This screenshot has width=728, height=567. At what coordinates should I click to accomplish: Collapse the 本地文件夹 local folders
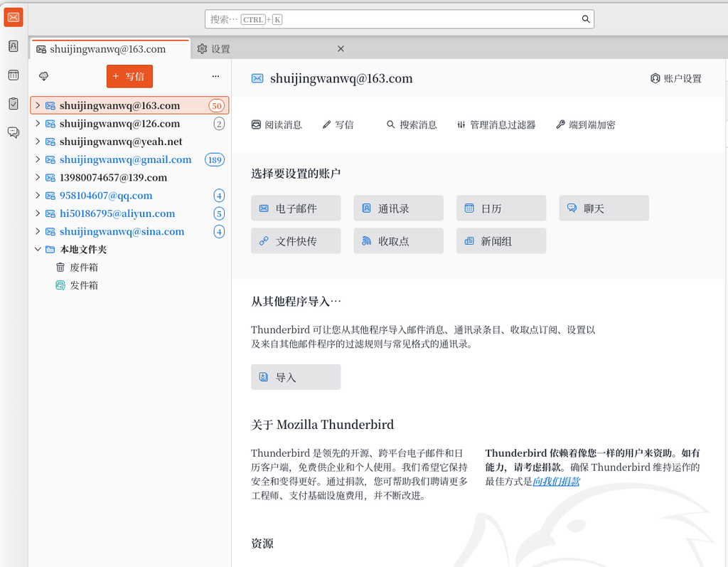point(38,249)
